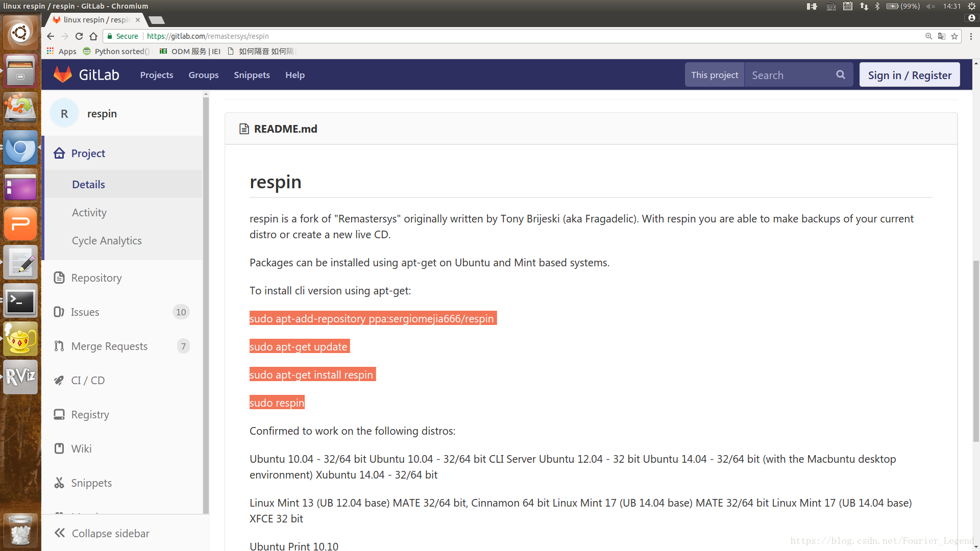Click the Registry disk icon
Screen dimensions: 980x551
pyautogui.click(x=59, y=414)
